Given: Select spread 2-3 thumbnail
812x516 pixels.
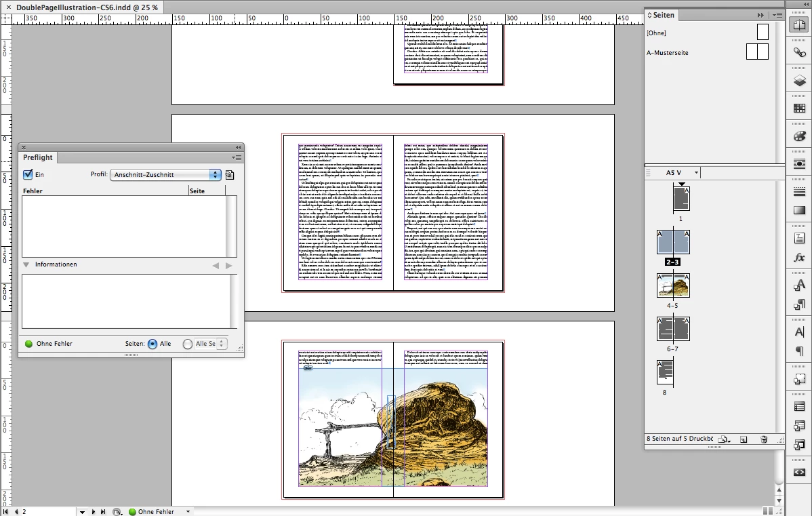Looking at the screenshot, I should tap(673, 242).
